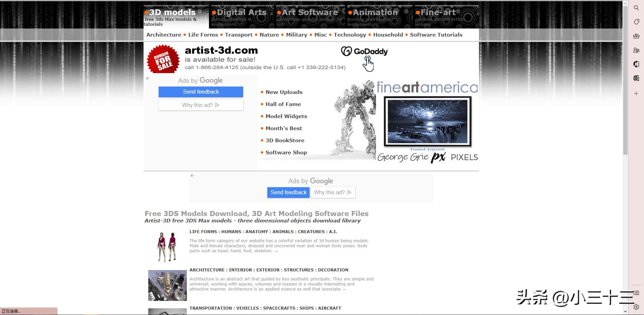644x315 pixels.
Task: Open the Outlook icon in sidebar
Action: (636, 78)
